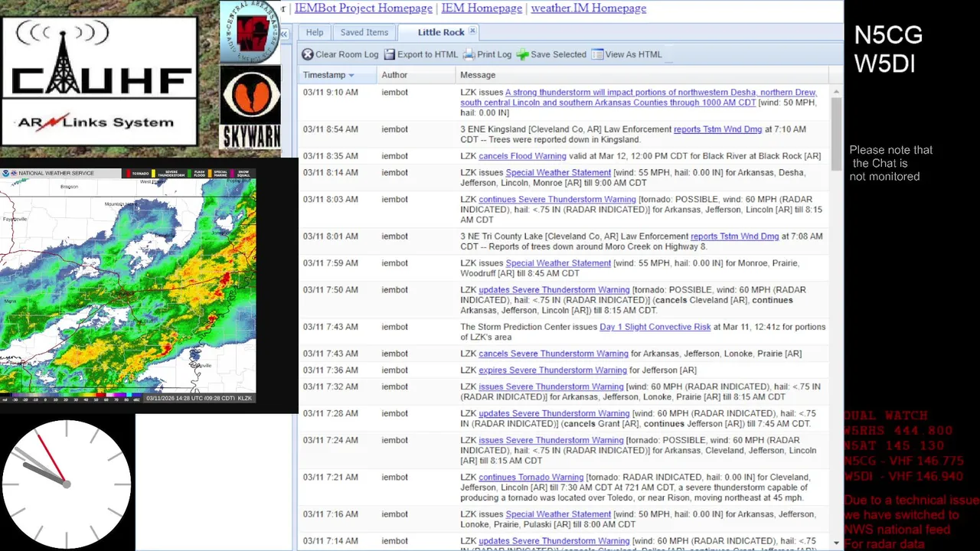Screen dimensions: 980x551
Task: Clear the room log
Action: click(x=340, y=54)
